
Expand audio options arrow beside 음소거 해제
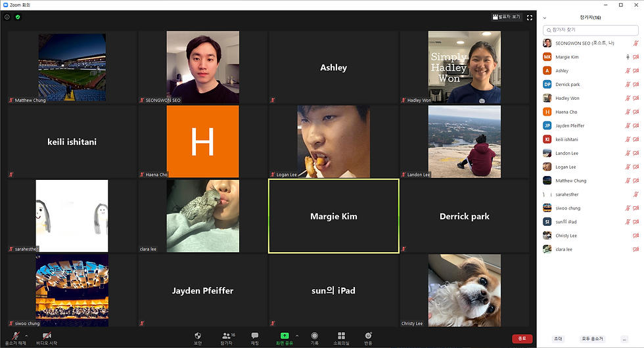pyautogui.click(x=26, y=336)
